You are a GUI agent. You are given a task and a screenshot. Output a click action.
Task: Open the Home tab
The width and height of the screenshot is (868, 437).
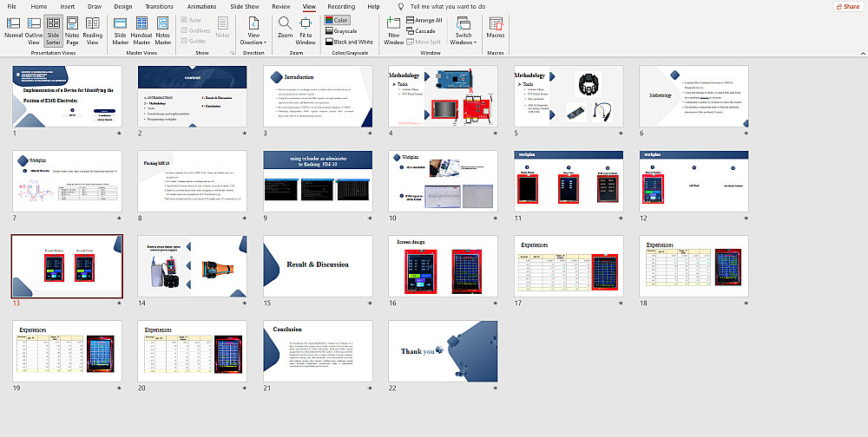pos(39,7)
